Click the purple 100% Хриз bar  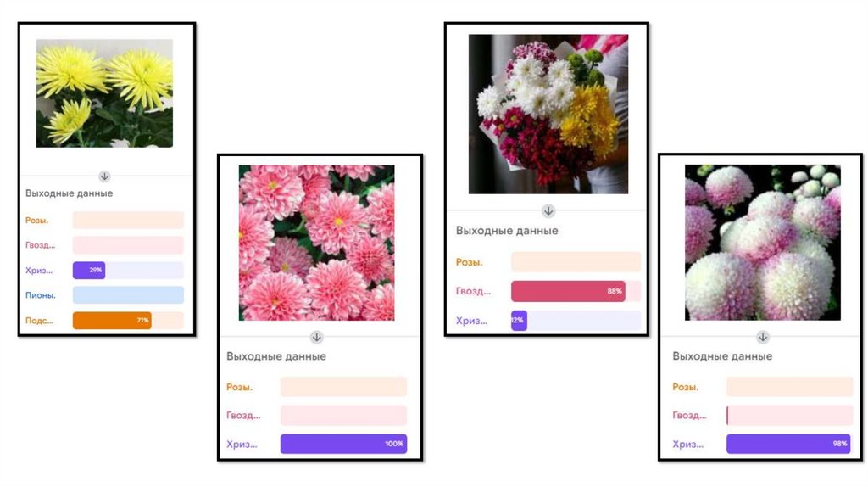point(344,444)
